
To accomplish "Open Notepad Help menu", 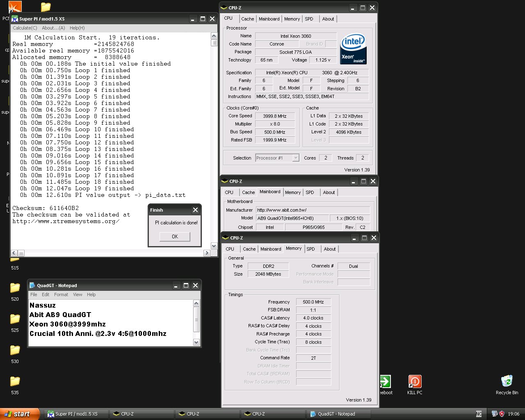I will point(91,294).
